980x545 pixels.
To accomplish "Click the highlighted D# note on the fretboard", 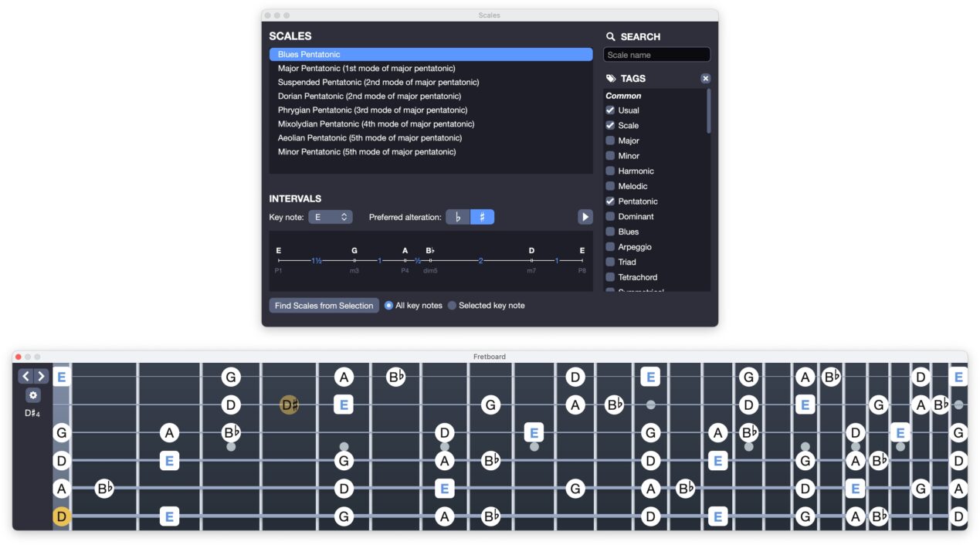I will pos(289,404).
